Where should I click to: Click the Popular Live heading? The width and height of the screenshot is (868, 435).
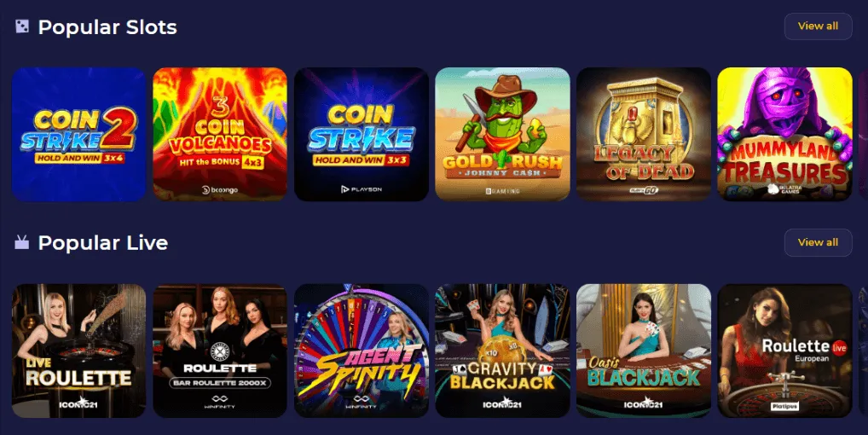[103, 242]
